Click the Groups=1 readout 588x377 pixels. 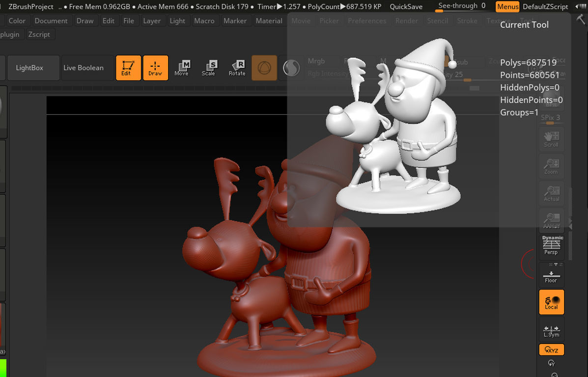(519, 112)
